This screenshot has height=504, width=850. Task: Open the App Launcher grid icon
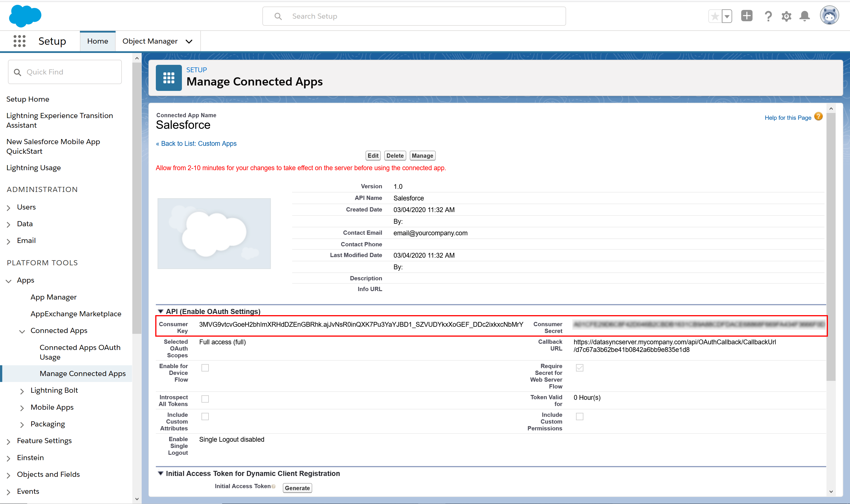19,41
